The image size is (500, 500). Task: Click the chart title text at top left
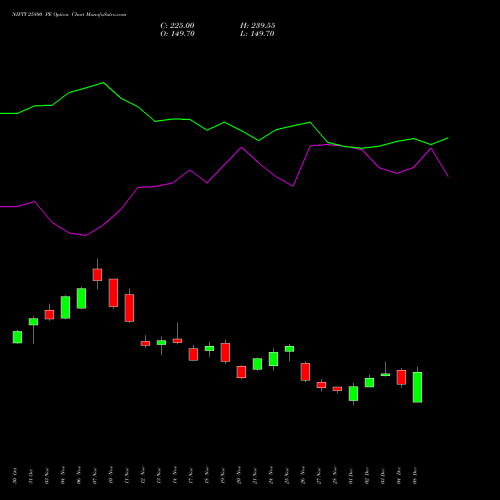69,15
